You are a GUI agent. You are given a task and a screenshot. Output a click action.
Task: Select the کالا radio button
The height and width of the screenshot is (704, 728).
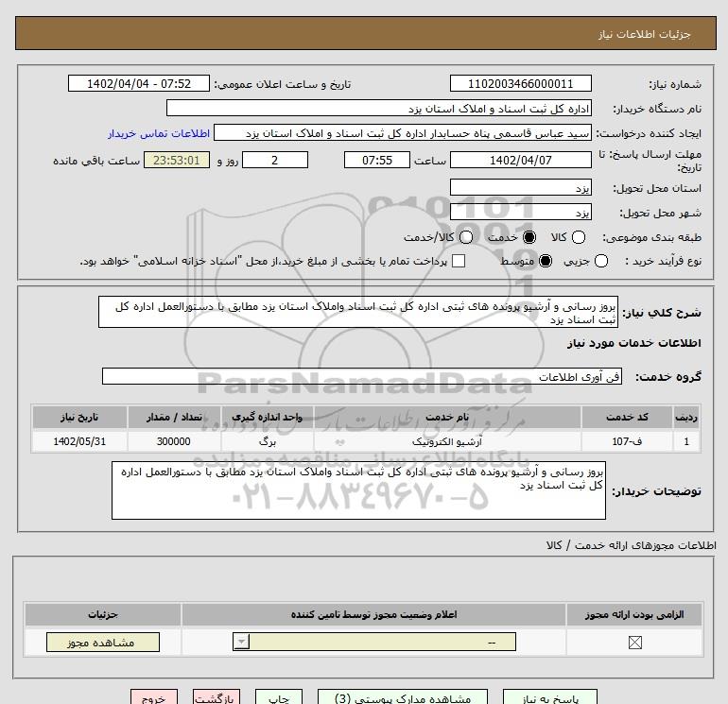tap(578, 237)
